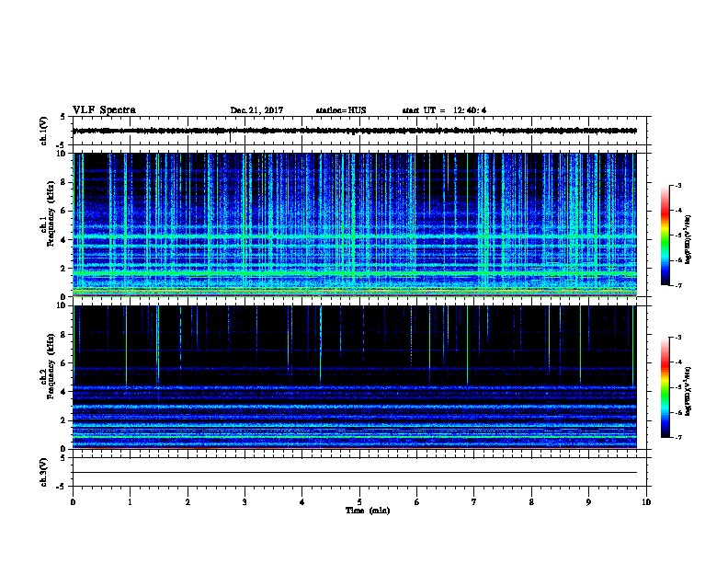
Task: Click the "ch.1(V)" waveform axis label
Action: [44, 131]
